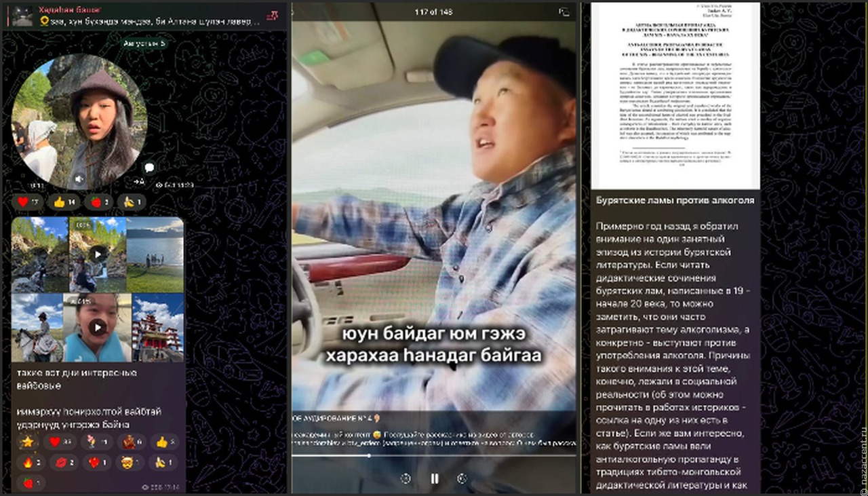Screen dimensions: 868x496
Task: Toggle thumbs-up reaction with 14 votes
Action: 63,202
